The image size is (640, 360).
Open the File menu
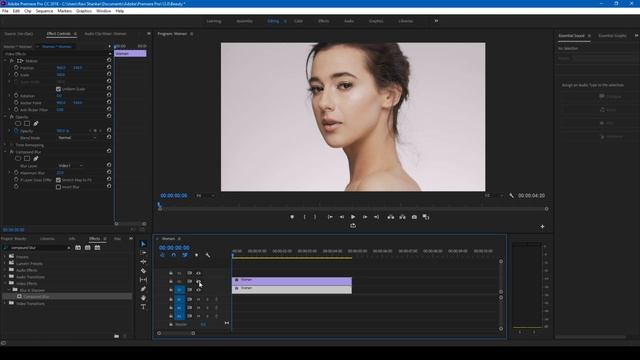(x=5, y=11)
